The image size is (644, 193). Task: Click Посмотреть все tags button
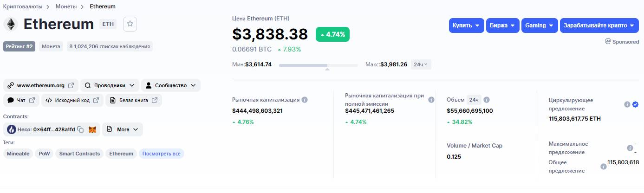[x=161, y=154]
